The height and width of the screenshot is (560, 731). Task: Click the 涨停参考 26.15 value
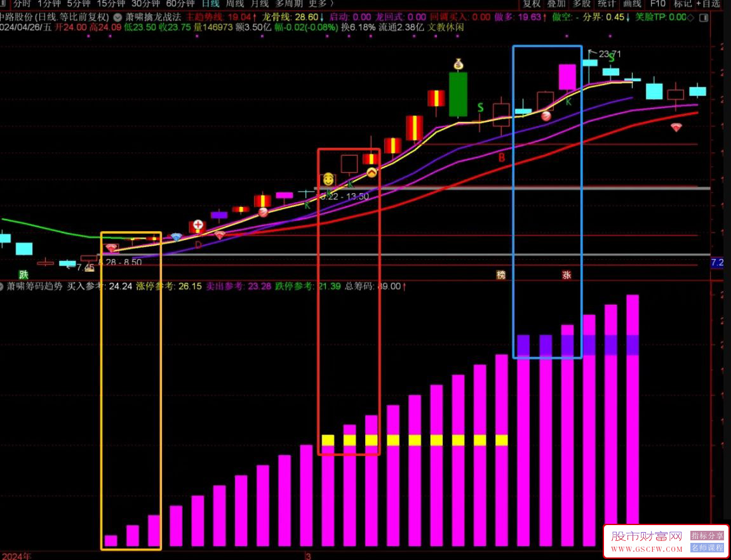coord(190,286)
